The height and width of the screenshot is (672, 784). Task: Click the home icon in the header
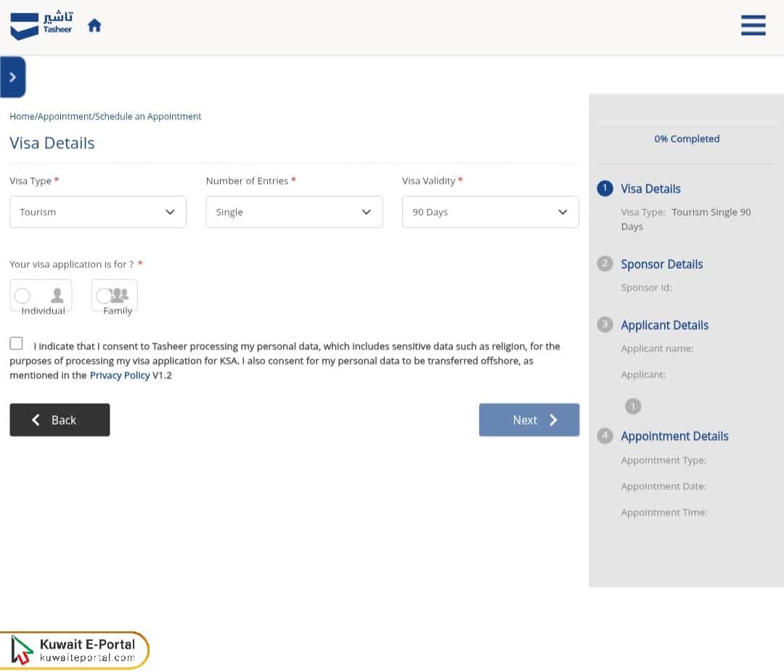point(94,24)
